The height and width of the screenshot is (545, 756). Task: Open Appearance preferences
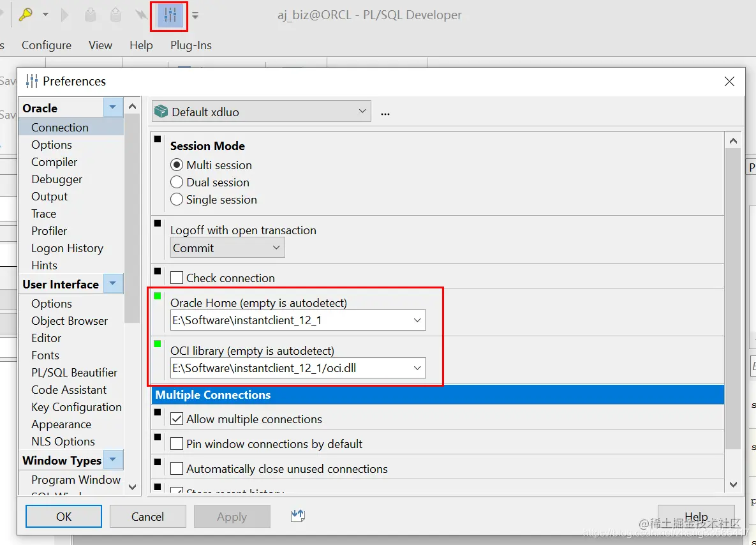point(61,424)
